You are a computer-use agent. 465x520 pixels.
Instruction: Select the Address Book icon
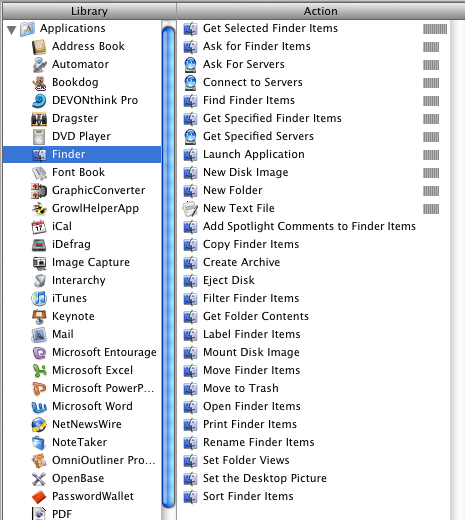click(x=39, y=47)
